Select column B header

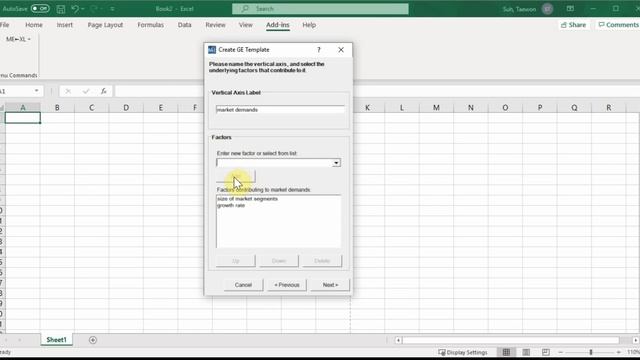point(57,108)
